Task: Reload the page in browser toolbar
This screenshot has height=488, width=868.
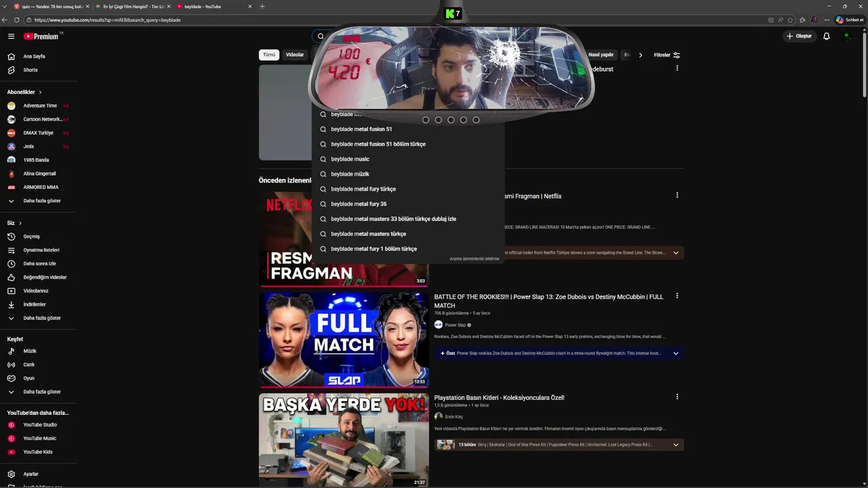Action: click(x=17, y=20)
